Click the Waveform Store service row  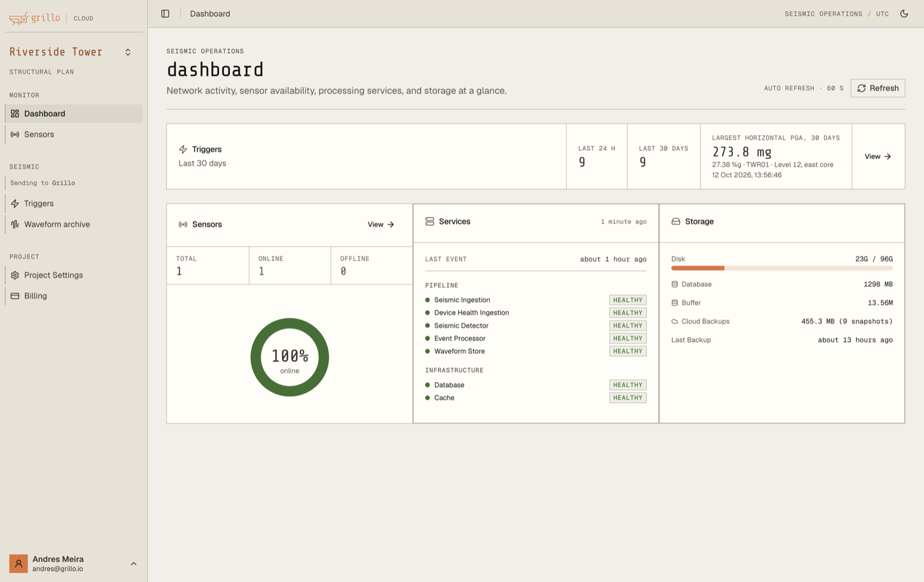tap(536, 351)
